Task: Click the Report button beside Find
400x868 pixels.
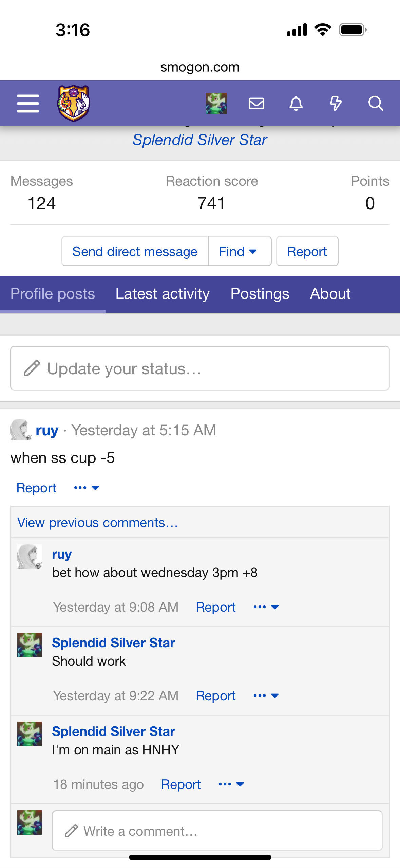Action: tap(307, 251)
